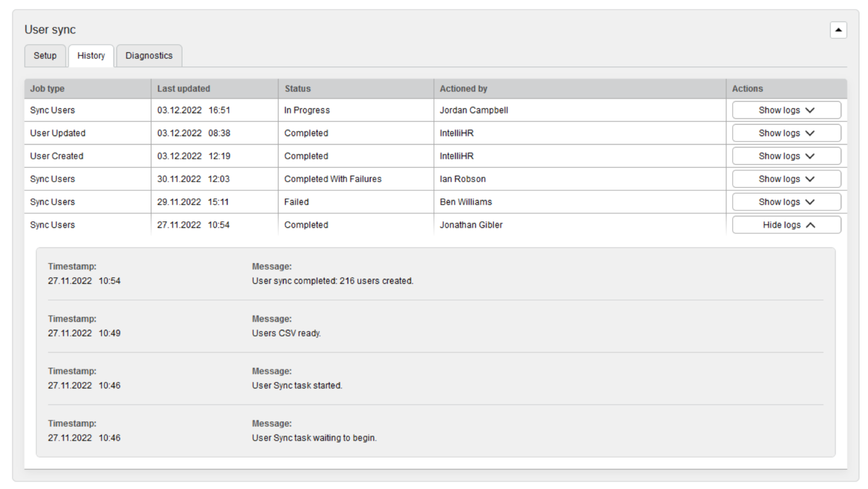Show logs for User Created job

pos(786,156)
